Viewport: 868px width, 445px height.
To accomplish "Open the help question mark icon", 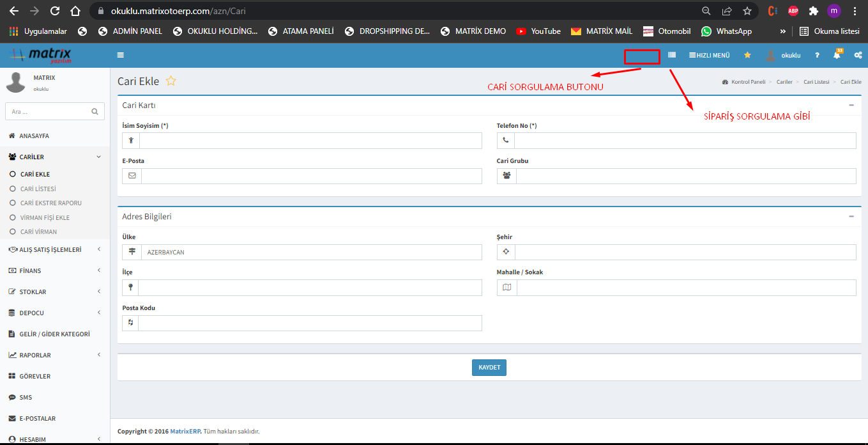I will click(816, 56).
